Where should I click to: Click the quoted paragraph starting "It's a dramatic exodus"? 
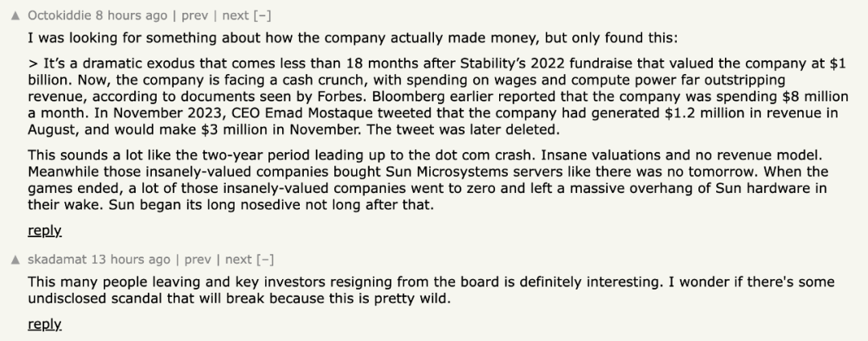coord(438,97)
